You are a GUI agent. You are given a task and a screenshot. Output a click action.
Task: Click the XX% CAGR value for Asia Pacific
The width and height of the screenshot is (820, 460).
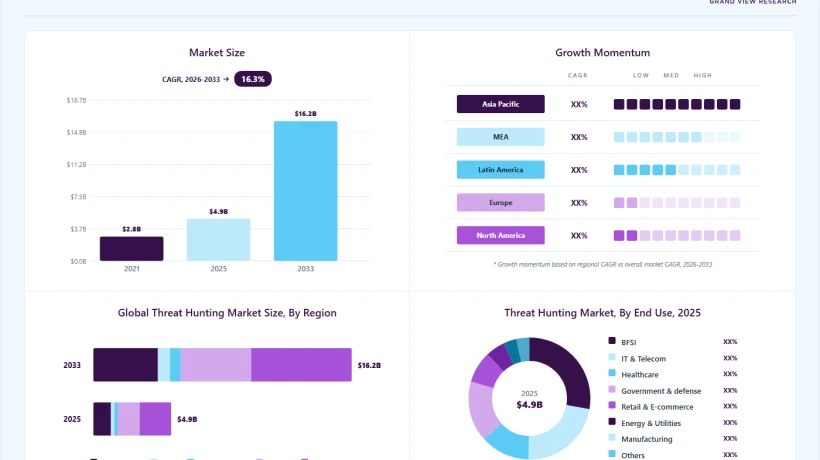point(579,104)
